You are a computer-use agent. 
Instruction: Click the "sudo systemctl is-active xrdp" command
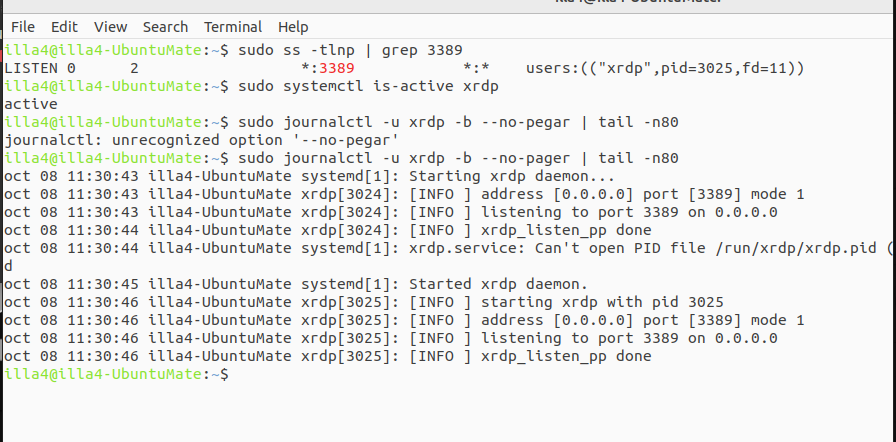pos(369,86)
